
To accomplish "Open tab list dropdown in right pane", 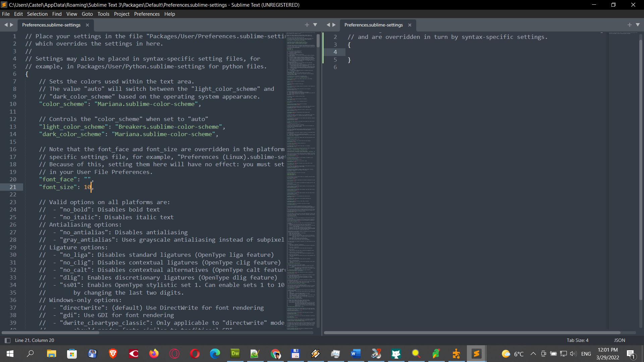I will 638,25.
